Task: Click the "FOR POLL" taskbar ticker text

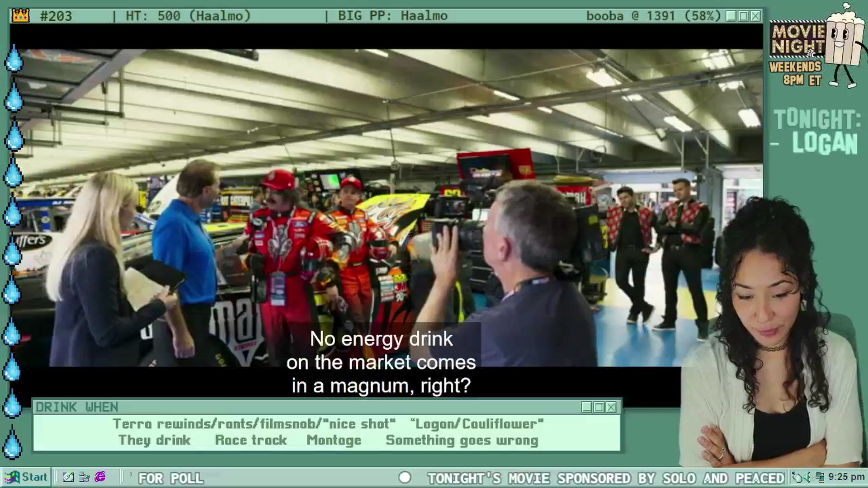Action: pos(171,478)
